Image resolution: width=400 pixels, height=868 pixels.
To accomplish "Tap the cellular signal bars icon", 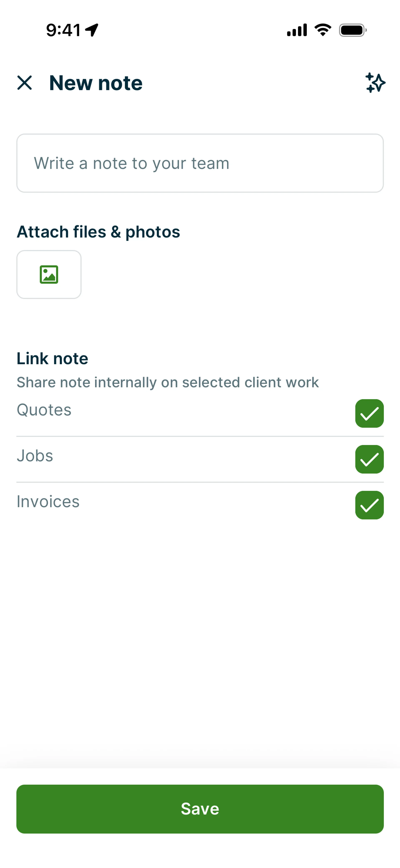I will 297,30.
